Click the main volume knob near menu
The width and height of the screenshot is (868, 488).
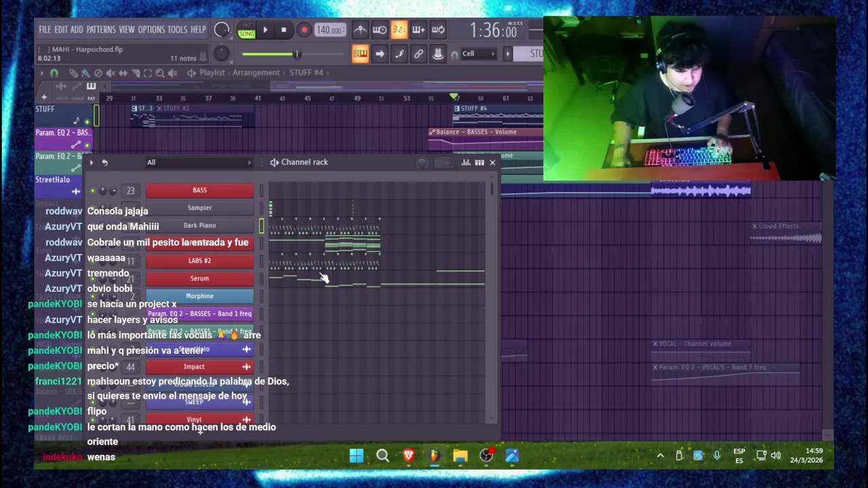point(222,30)
